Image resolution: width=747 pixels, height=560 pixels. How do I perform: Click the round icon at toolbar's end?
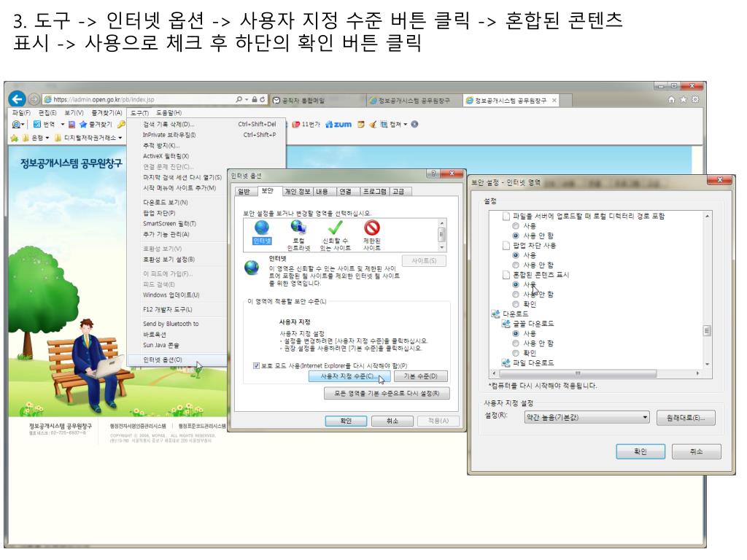(414, 124)
